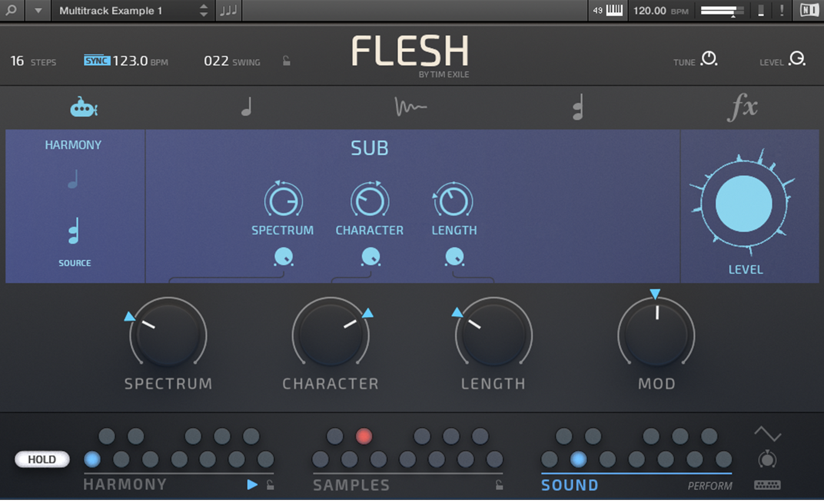The height and width of the screenshot is (504, 824).
Task: Select the single-note harmony source icon
Action: coord(73,179)
